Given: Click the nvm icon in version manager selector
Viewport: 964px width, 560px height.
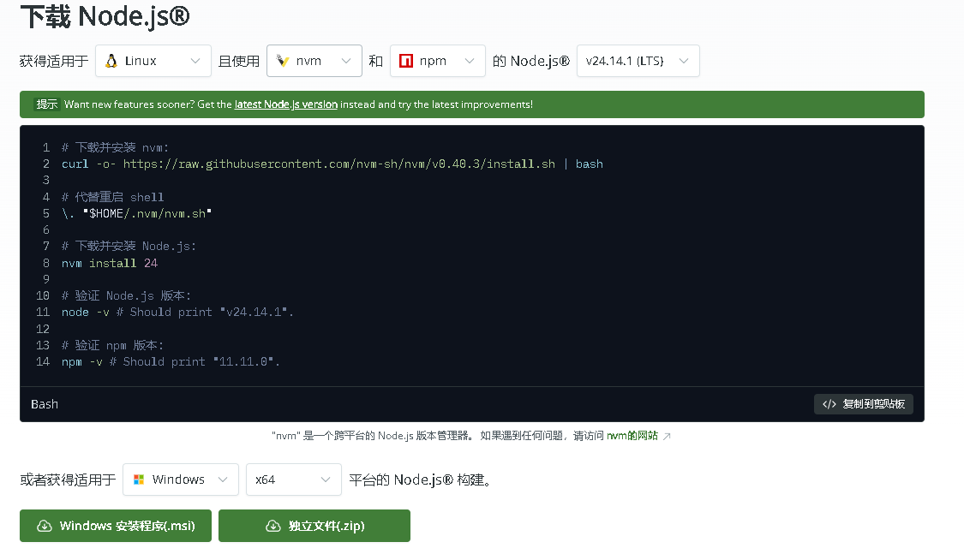Looking at the screenshot, I should pyautogui.click(x=283, y=61).
